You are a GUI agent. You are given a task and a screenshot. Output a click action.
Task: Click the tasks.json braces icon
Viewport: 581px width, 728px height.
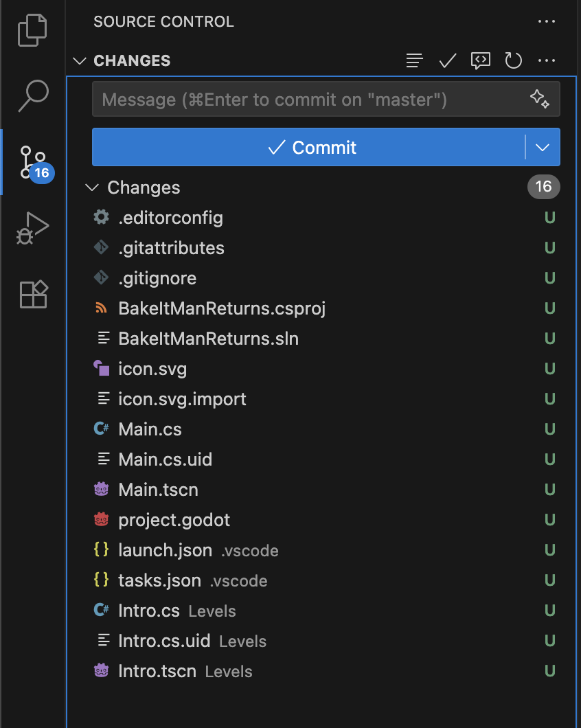coord(101,580)
